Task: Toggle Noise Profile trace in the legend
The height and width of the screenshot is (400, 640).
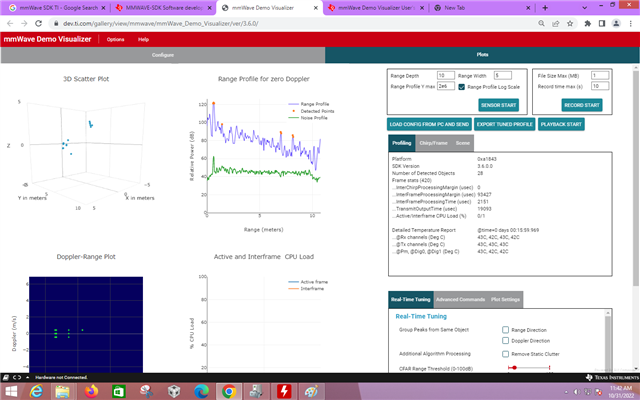Action: 308,118
